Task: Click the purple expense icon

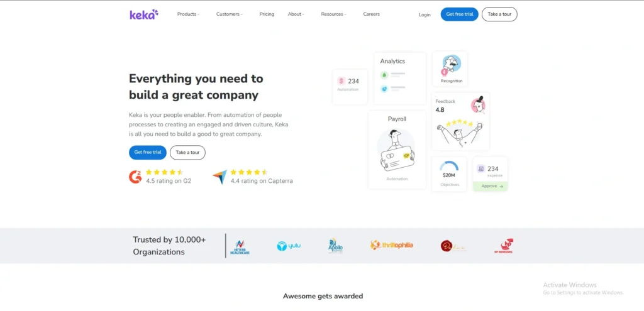Action: coord(481,168)
